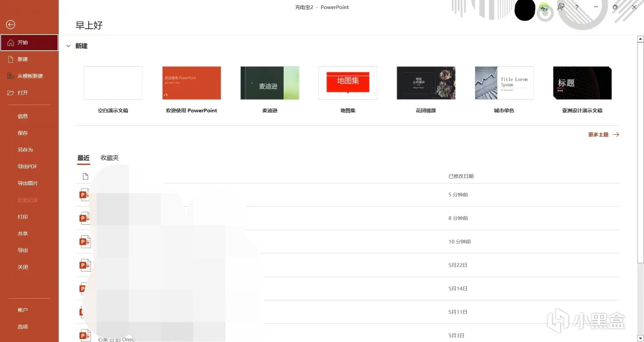Click the scrollbar up arrow

click(x=640, y=38)
